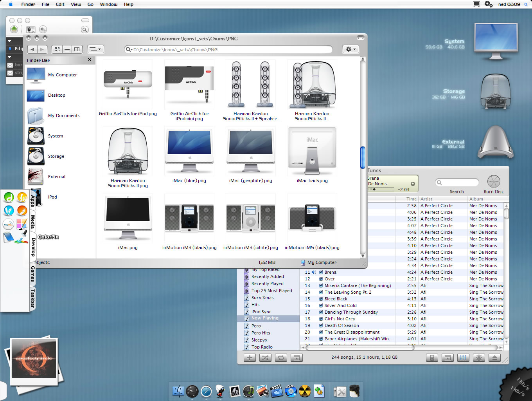Close the Finder Bar panel
This screenshot has height=401, width=532.
[90, 60]
